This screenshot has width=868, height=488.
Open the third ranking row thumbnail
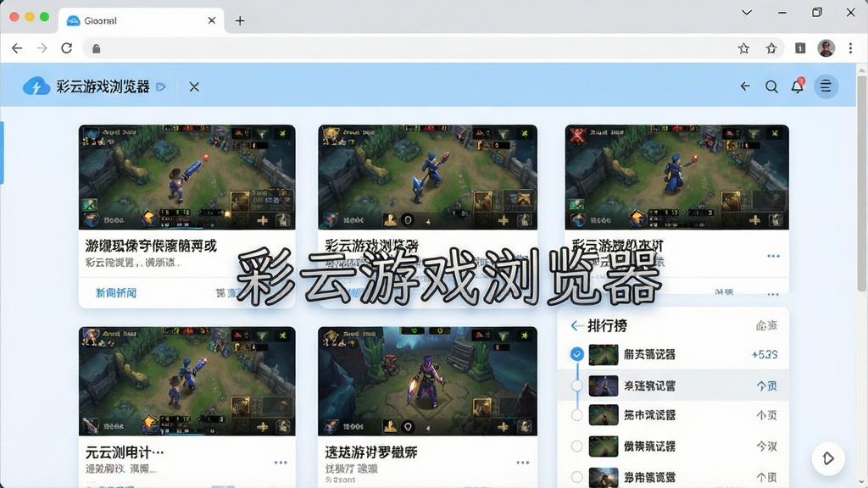[x=604, y=415]
